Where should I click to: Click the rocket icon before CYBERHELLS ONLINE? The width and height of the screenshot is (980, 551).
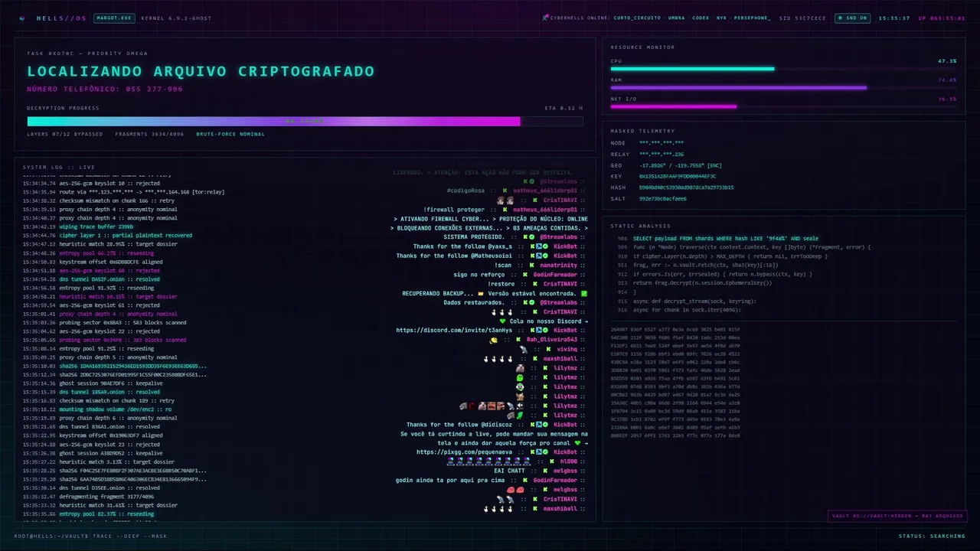545,18
